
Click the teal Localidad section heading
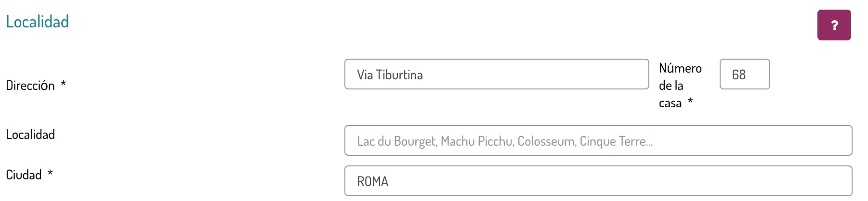(38, 22)
